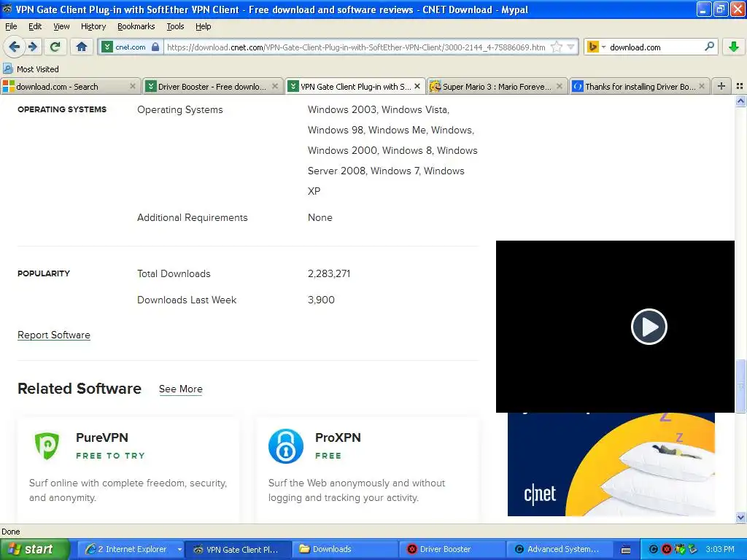Switch to Downloads folder taskbar button
This screenshot has height=560, width=747.
[x=344, y=549]
